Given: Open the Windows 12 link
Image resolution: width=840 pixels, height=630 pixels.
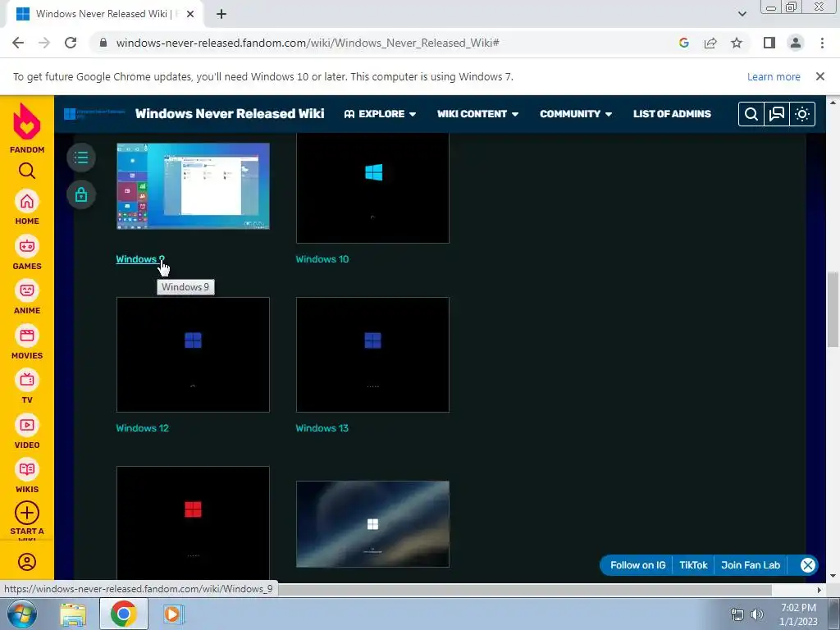Looking at the screenshot, I should tap(142, 428).
